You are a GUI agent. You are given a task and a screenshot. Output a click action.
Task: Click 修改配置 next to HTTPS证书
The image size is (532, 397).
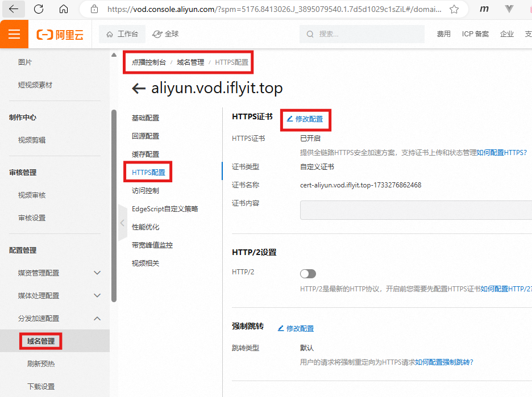pos(305,119)
